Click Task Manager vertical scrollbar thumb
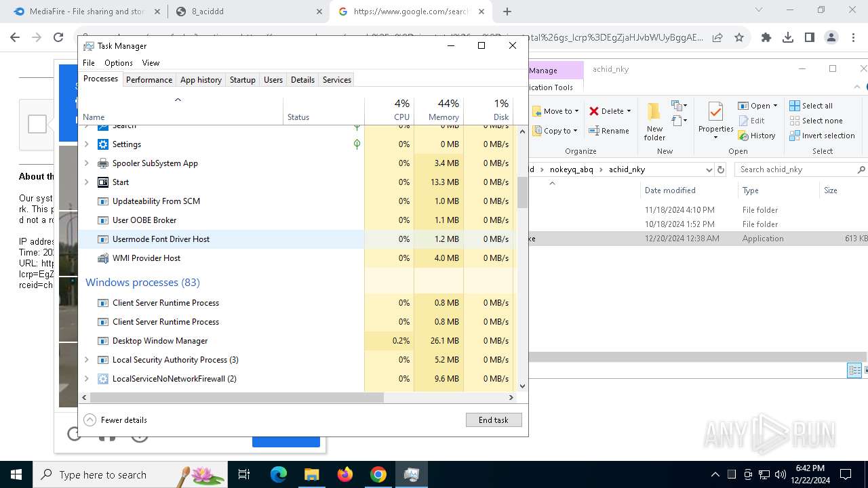The image size is (868, 488). click(x=522, y=192)
